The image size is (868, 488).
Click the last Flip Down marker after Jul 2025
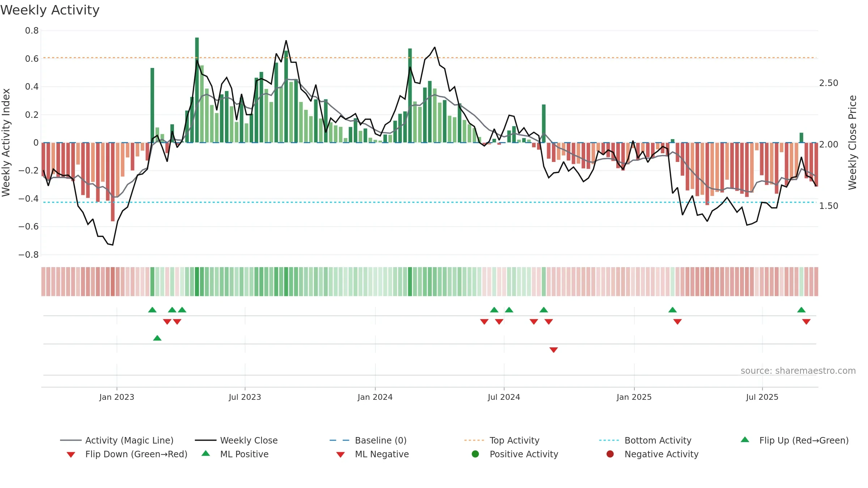(807, 322)
